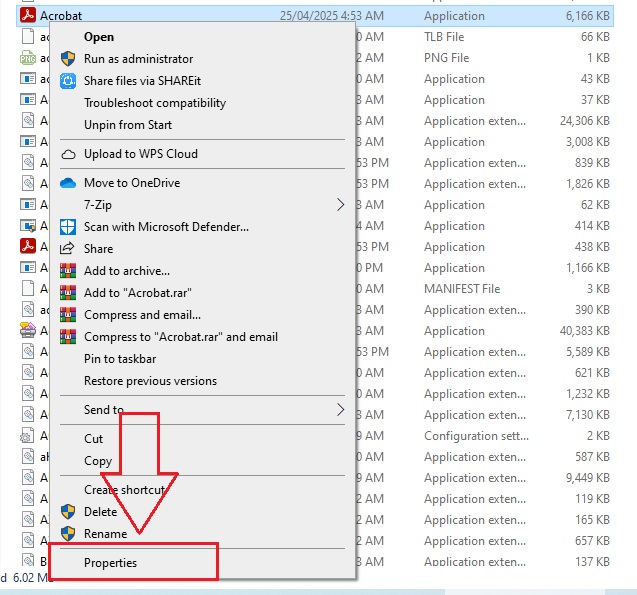Click the 9,449 KB size value
The image size is (637, 595).
pyautogui.click(x=587, y=478)
